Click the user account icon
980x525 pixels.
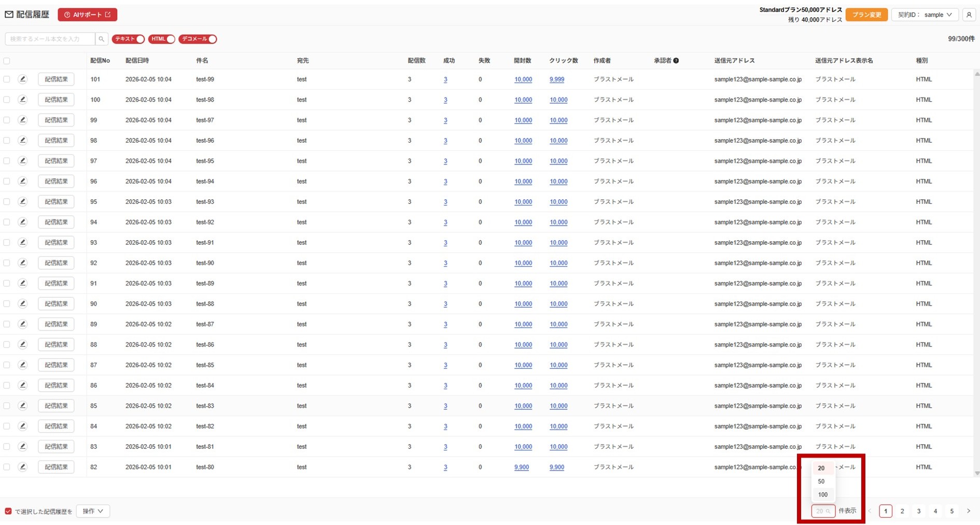pyautogui.click(x=969, y=15)
